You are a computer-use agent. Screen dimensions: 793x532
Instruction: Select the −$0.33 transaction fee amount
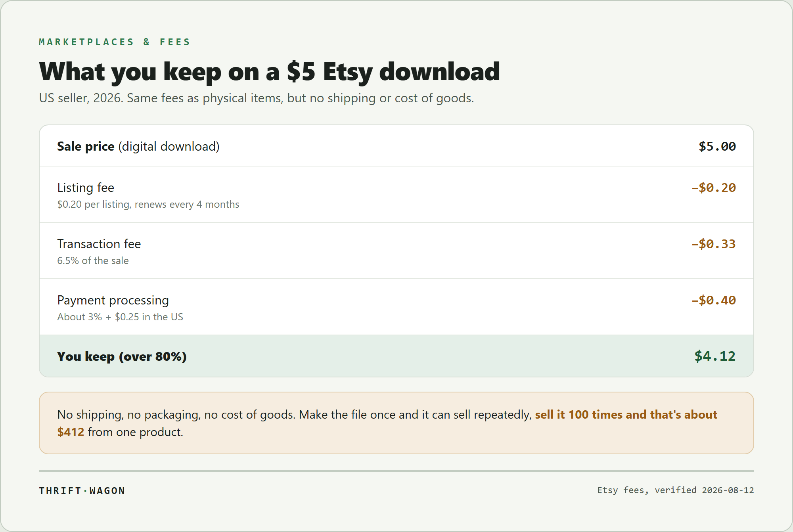pyautogui.click(x=714, y=244)
